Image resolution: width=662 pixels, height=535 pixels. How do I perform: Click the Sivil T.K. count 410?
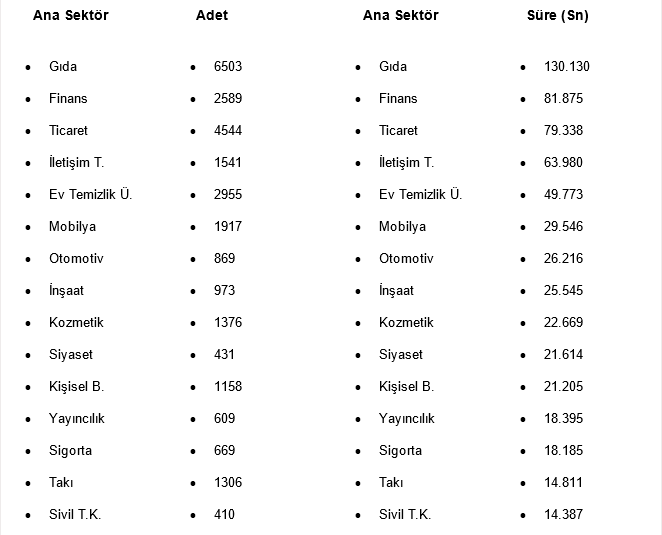pos(224,515)
